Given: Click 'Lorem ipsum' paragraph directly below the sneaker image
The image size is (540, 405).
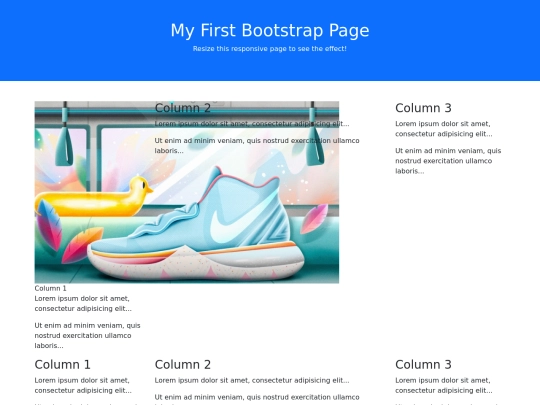Looking at the screenshot, I should (83, 303).
